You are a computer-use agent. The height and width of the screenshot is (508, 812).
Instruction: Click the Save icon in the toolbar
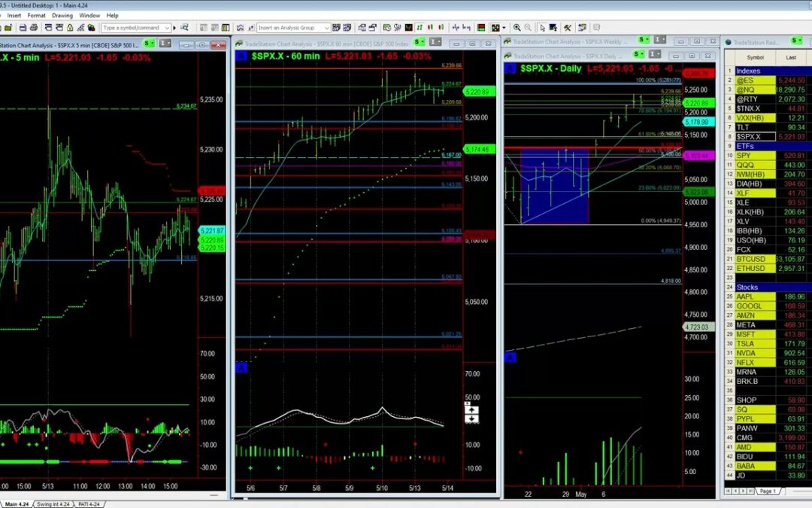23,28
